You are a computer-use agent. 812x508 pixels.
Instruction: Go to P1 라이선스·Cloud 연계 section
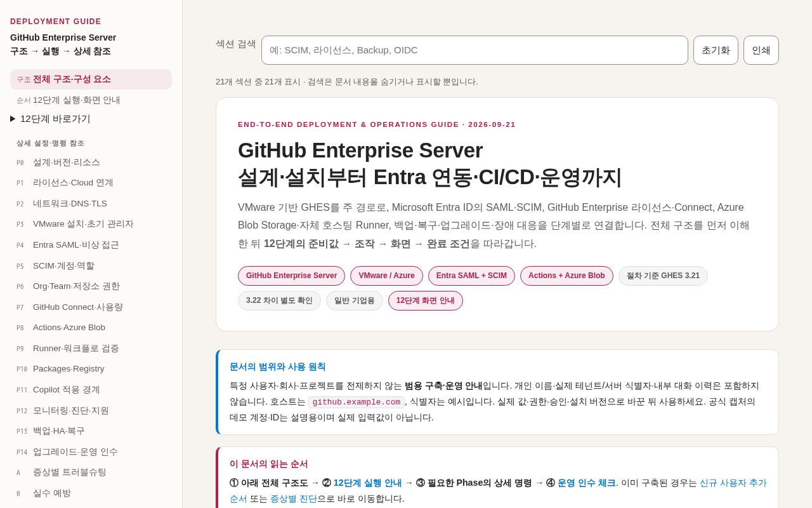91,183
